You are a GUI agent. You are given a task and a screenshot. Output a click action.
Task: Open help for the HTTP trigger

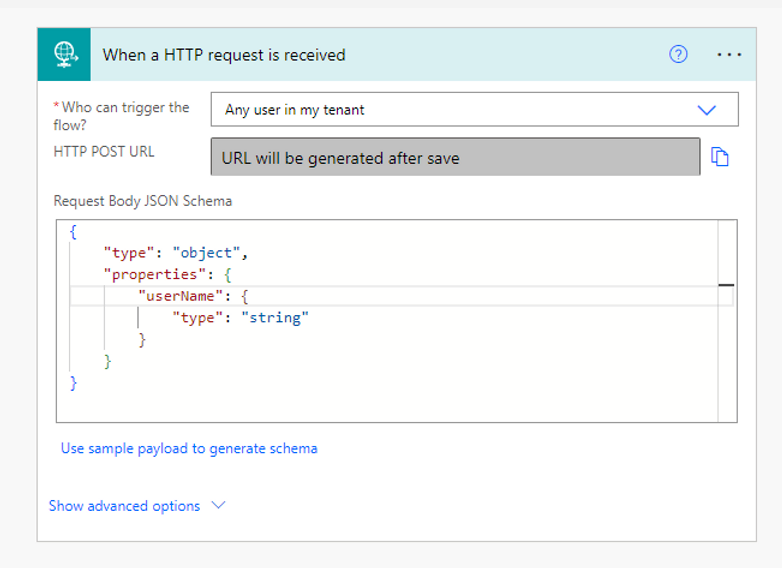(678, 55)
